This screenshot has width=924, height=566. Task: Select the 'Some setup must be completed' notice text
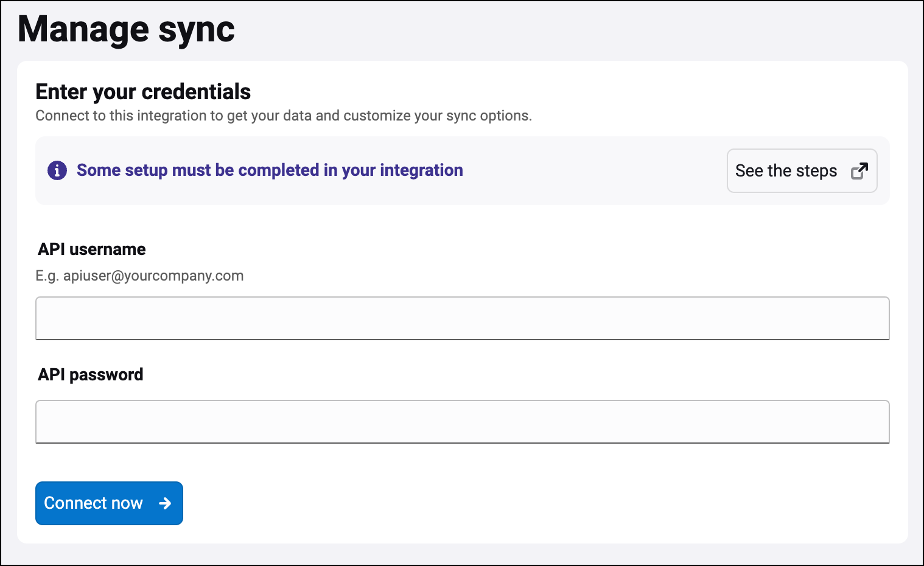270,170
